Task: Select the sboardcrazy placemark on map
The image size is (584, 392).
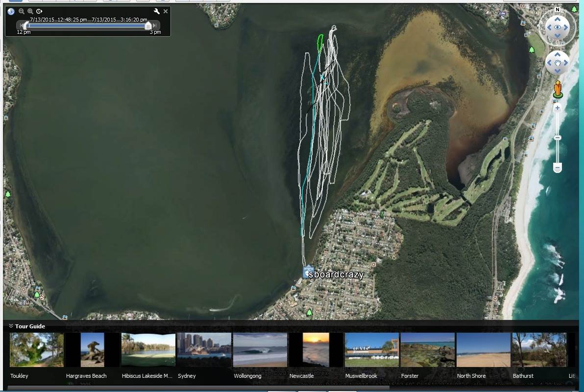Action: 308,272
